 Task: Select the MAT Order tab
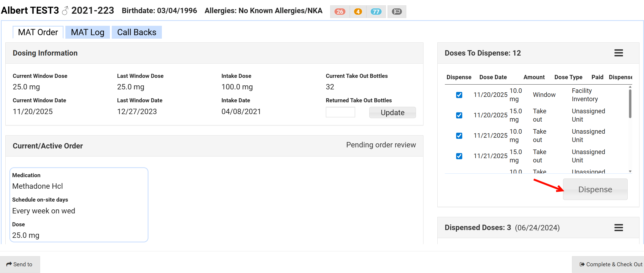coord(38,32)
